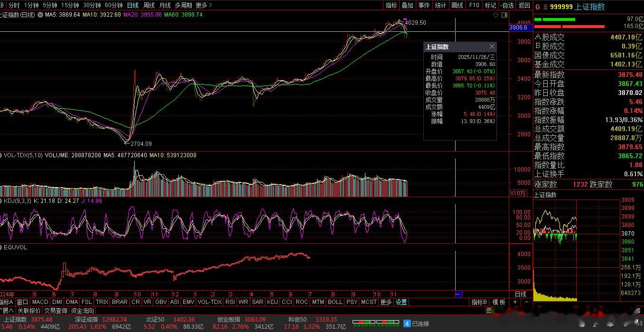This screenshot has width=644, height=332.
Task: Select the BRAR indicator
Action: [120, 302]
